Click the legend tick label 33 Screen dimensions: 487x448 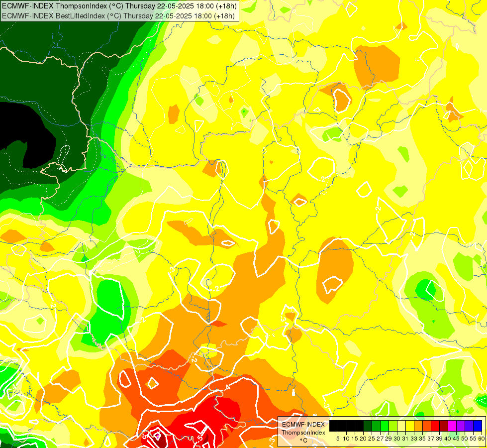click(414, 439)
